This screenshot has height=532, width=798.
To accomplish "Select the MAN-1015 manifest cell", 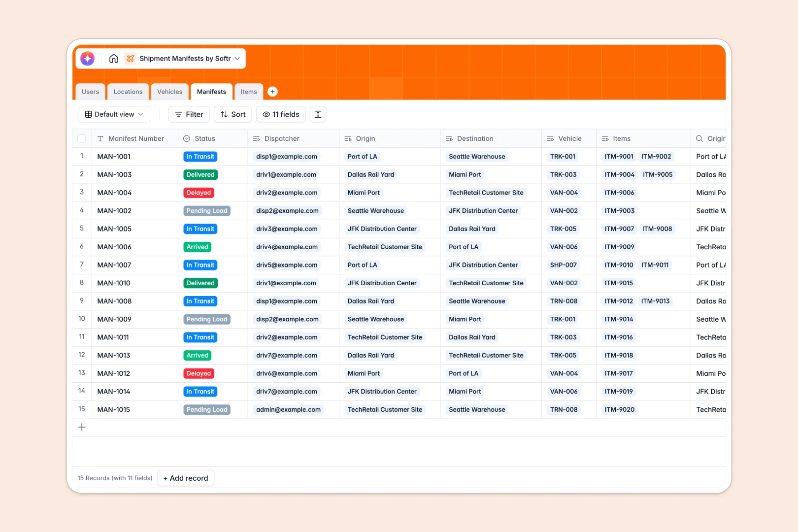I will (135, 410).
